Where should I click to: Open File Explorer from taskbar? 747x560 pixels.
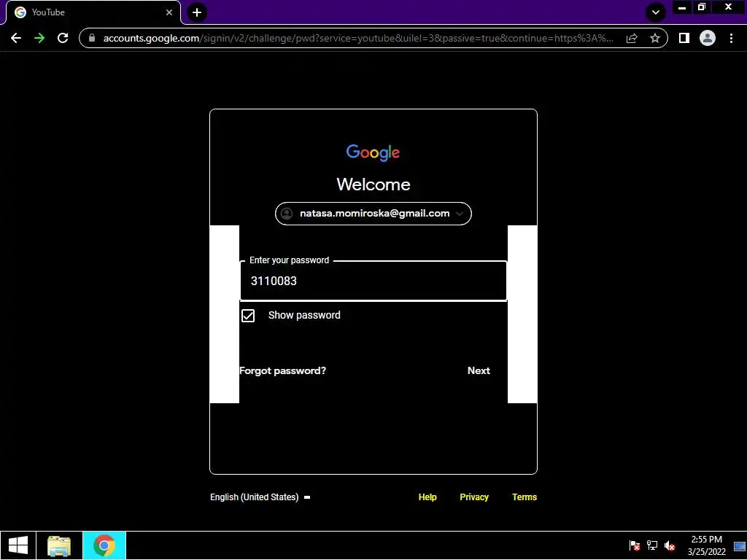59,545
